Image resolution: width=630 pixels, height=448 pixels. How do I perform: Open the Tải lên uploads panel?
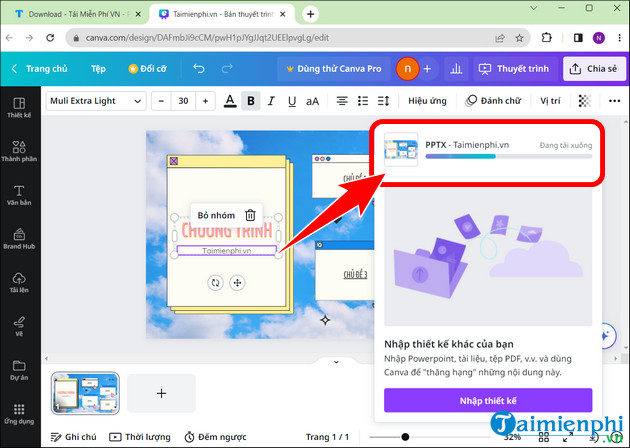(x=19, y=282)
